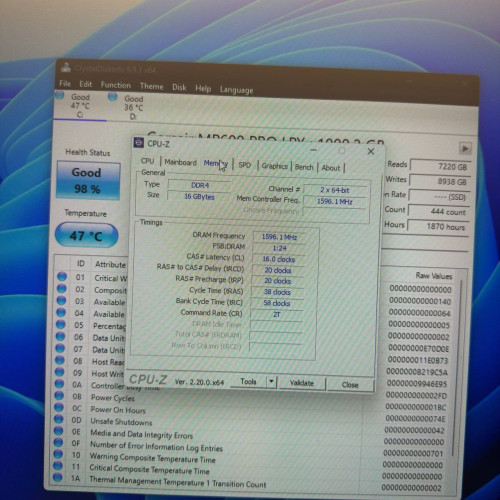
Task: Click the 47 °C temperature indicator
Action: pyautogui.click(x=86, y=235)
